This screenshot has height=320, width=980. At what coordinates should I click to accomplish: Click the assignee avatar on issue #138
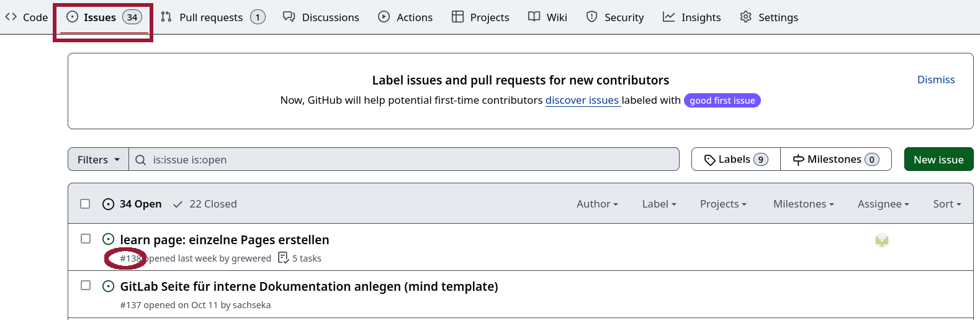pos(882,240)
